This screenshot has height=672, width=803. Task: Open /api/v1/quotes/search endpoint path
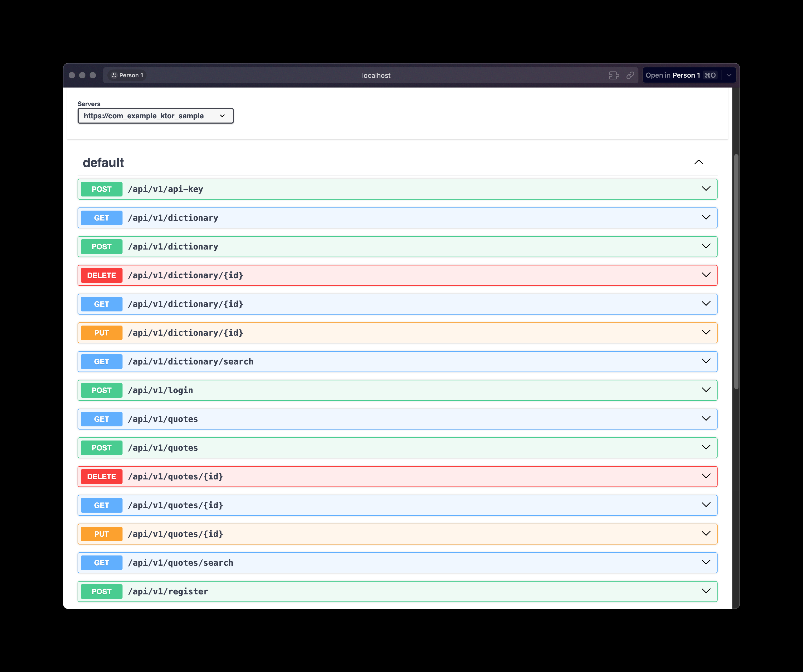pyautogui.click(x=181, y=563)
